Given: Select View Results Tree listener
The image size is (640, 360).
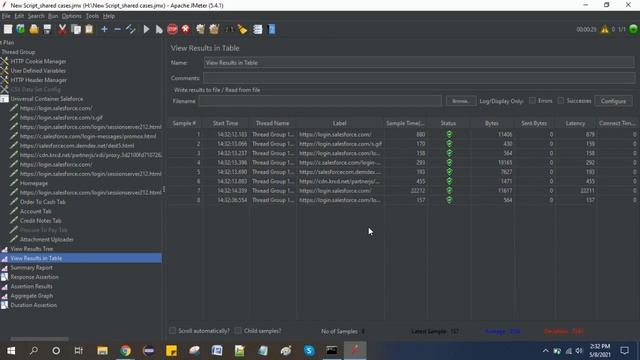Looking at the screenshot, I should coord(32,249).
